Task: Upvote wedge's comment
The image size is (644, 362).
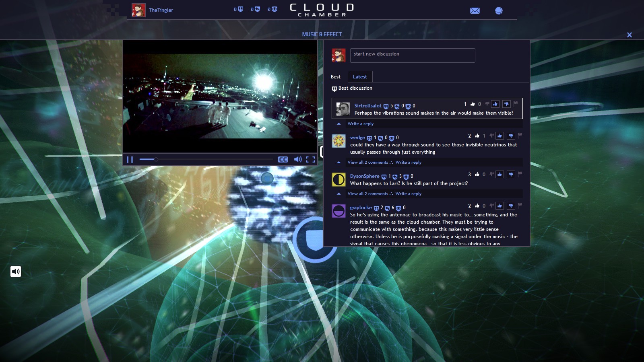Action: pos(500,136)
